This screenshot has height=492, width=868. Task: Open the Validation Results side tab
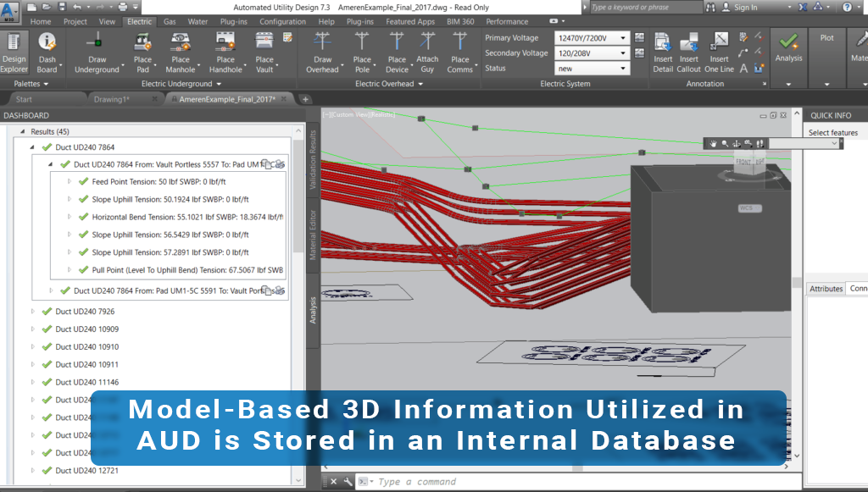click(313, 160)
